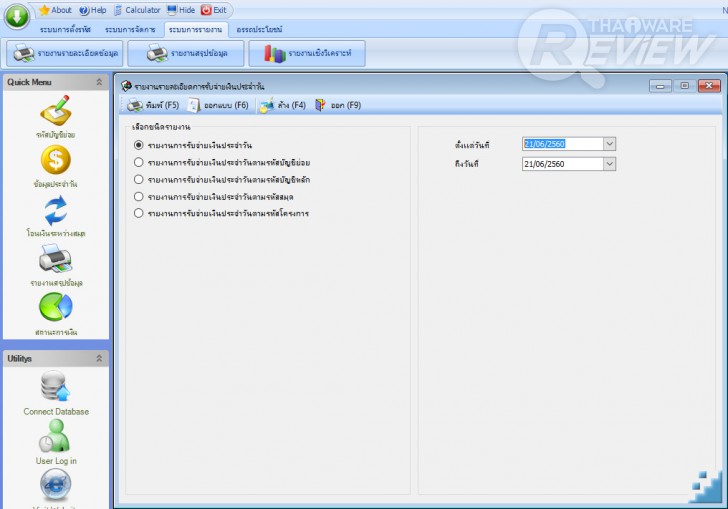Select radio รายงานการรับจ่ายเงินประจำวันตามรหัสบัญชีย่อย
This screenshot has width=728, height=509.
tap(138, 162)
